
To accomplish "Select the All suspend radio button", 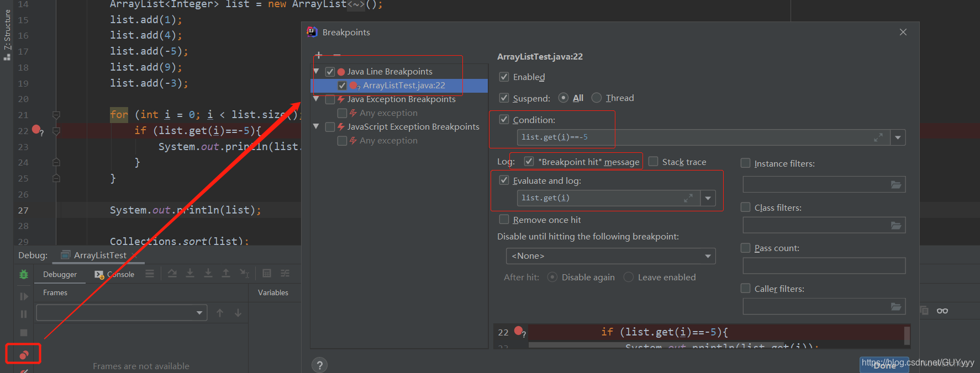I will click(x=563, y=98).
